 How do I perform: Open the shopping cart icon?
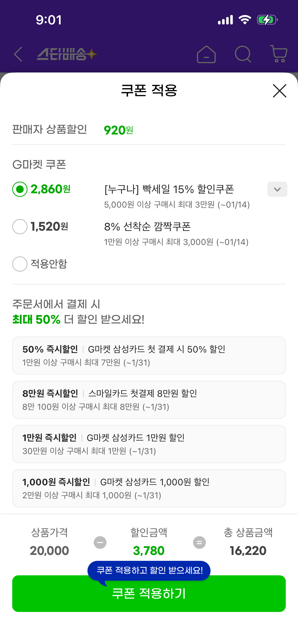tap(279, 54)
